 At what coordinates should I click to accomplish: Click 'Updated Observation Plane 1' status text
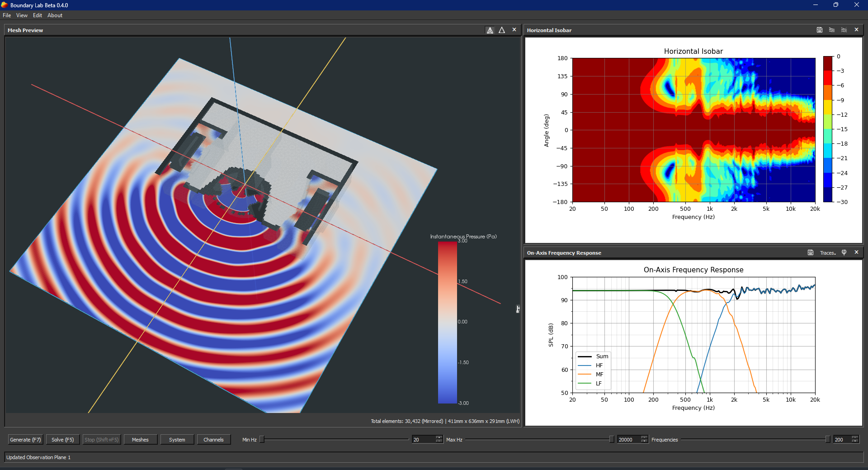(38, 457)
